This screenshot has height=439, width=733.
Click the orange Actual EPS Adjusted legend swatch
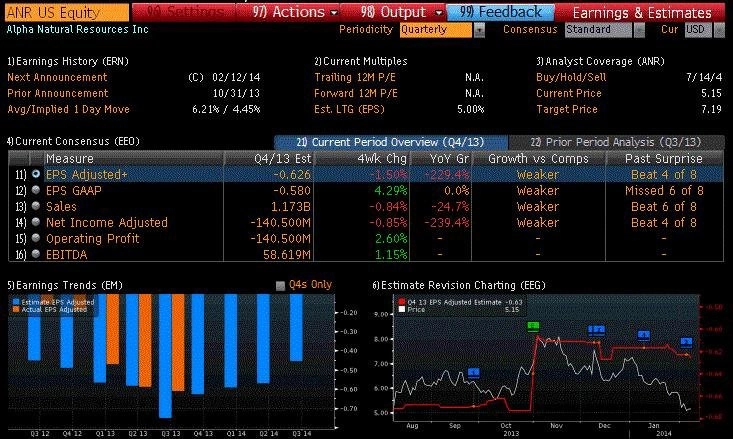coord(16,309)
